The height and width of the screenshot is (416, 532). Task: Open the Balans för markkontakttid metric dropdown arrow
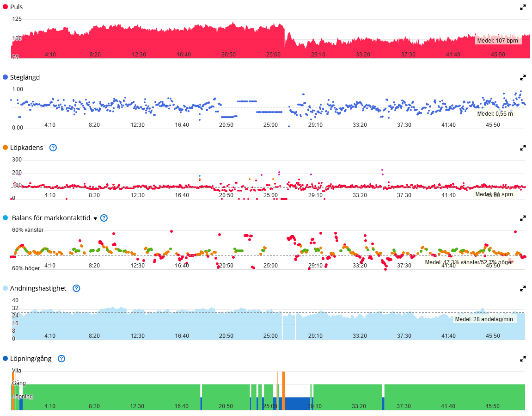pos(95,218)
